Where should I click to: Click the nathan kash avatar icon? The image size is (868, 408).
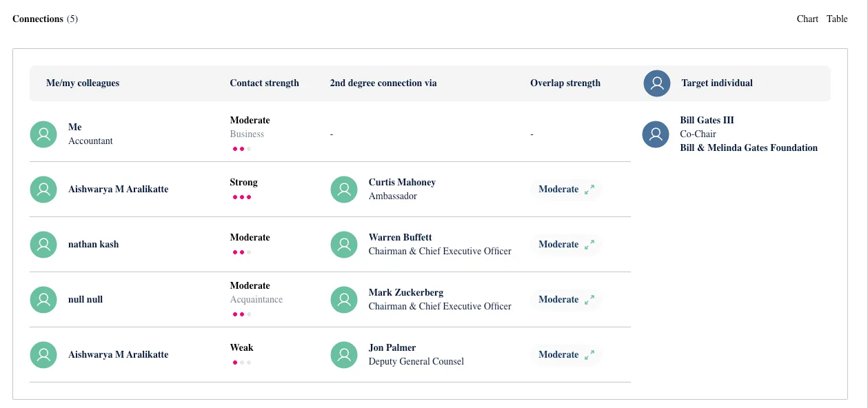(43, 245)
